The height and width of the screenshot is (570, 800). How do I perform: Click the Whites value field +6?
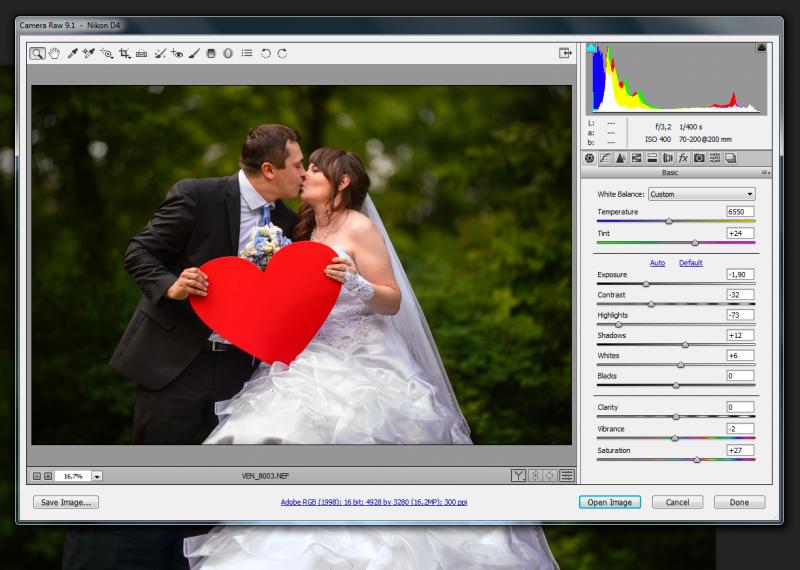pos(740,356)
